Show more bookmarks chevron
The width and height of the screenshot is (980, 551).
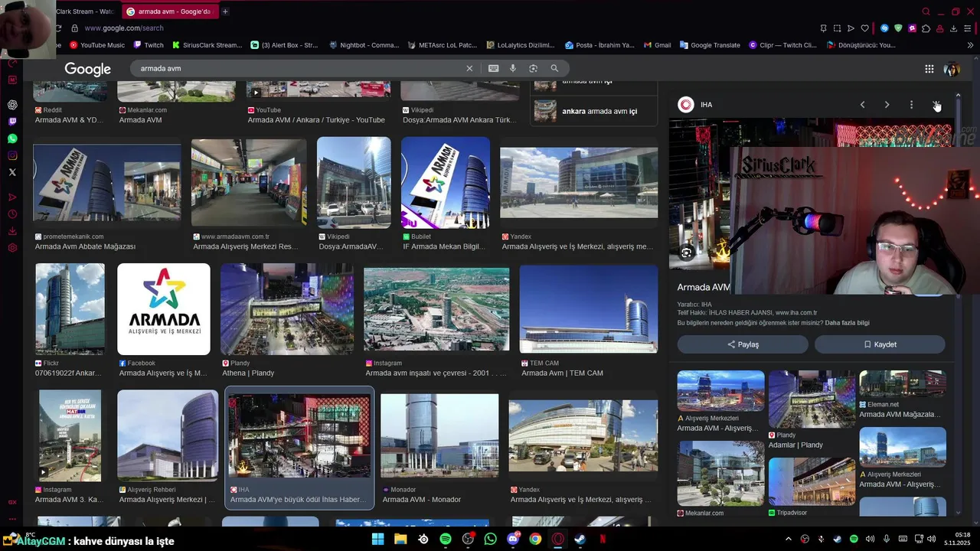(971, 45)
